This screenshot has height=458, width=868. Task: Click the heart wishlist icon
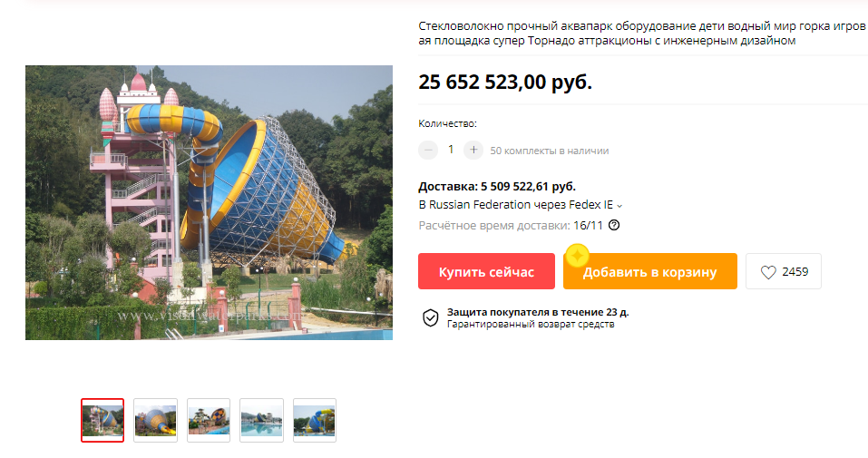point(768,272)
